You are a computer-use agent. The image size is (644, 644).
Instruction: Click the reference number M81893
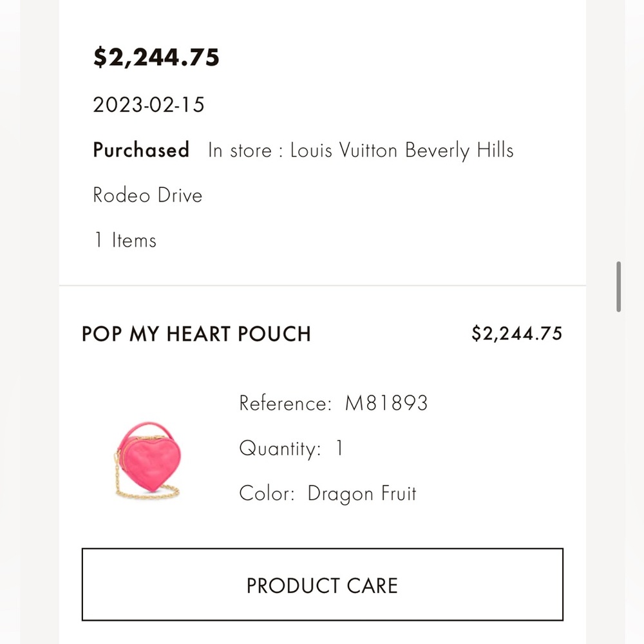[x=385, y=402]
